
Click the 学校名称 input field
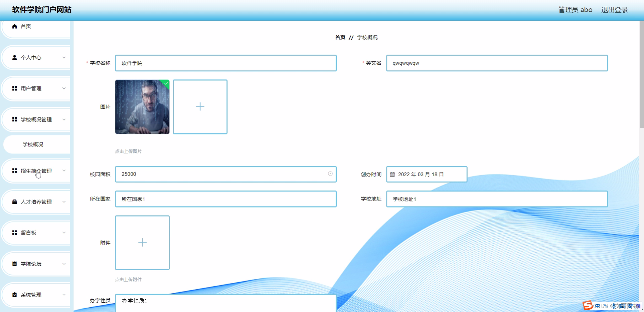(226, 63)
